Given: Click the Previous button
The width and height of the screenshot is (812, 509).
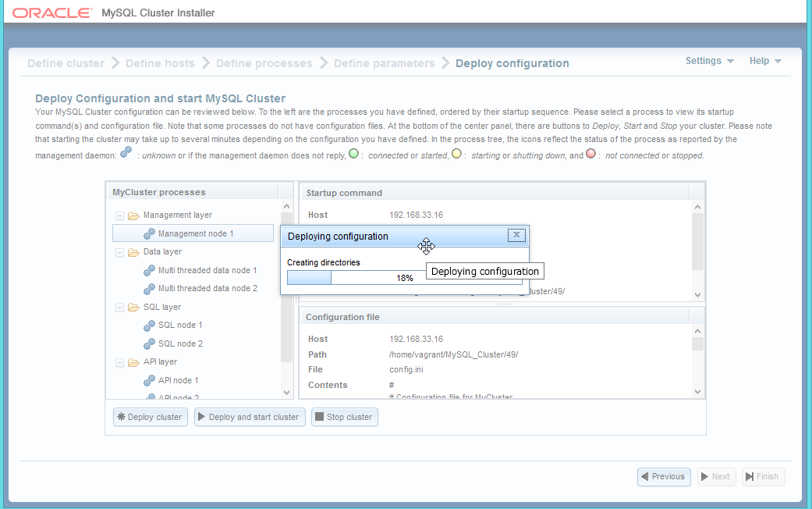Looking at the screenshot, I should click(664, 477).
